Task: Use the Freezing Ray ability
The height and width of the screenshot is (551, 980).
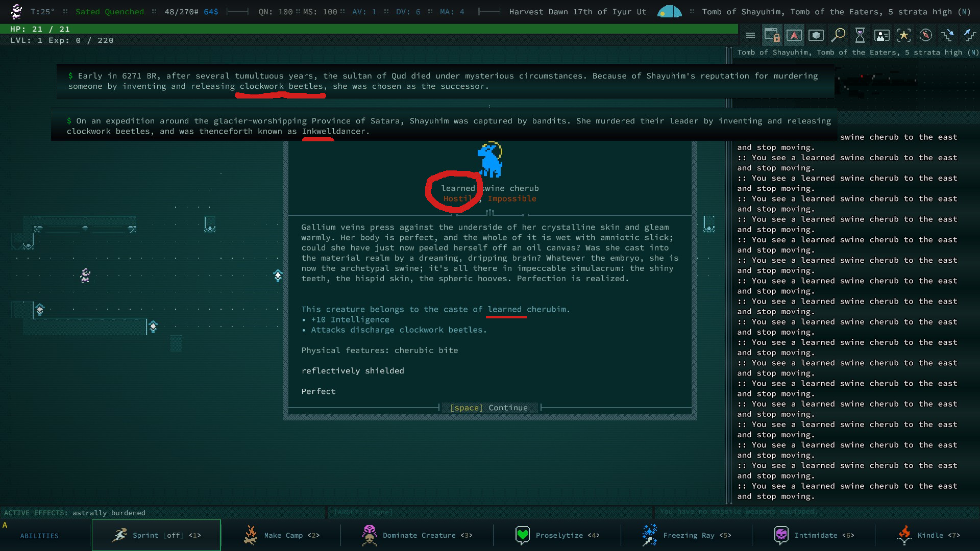Action: [687, 535]
